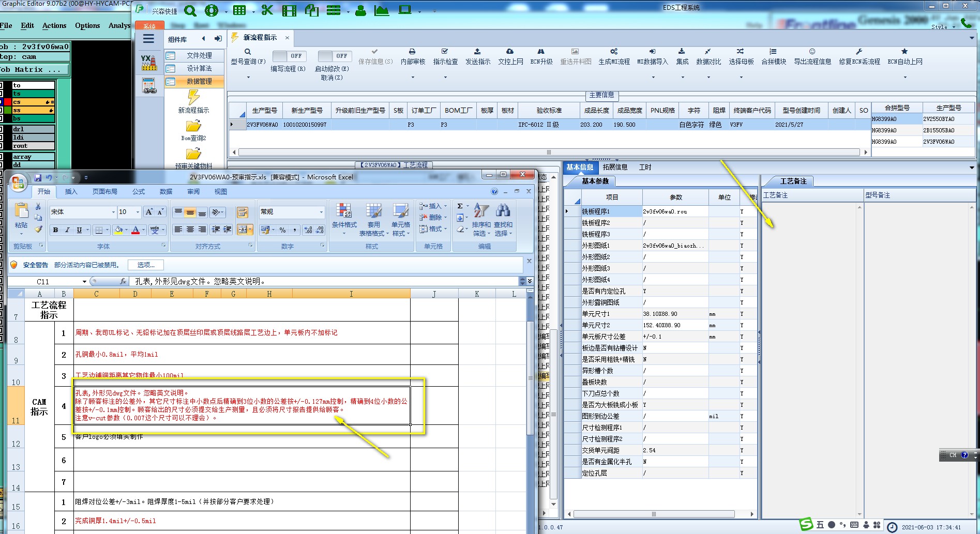Click the Excel merge and center icon
The image size is (980, 534).
tap(242, 230)
